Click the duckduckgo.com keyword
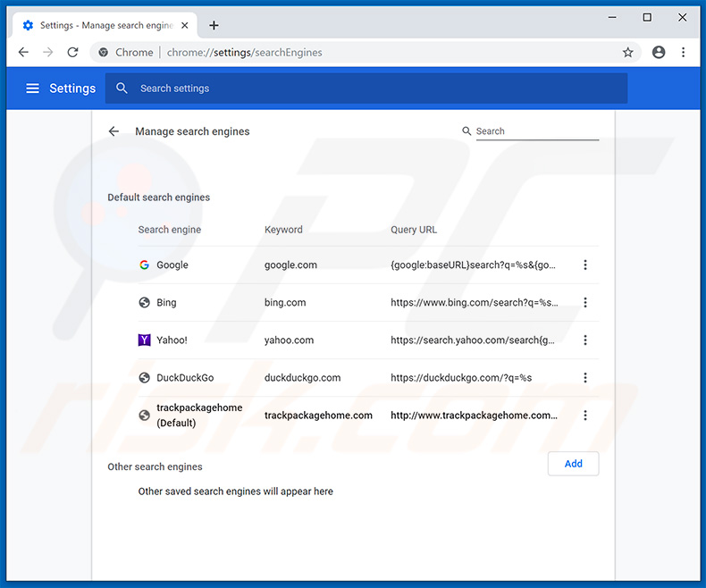The width and height of the screenshot is (706, 588). pos(303,378)
